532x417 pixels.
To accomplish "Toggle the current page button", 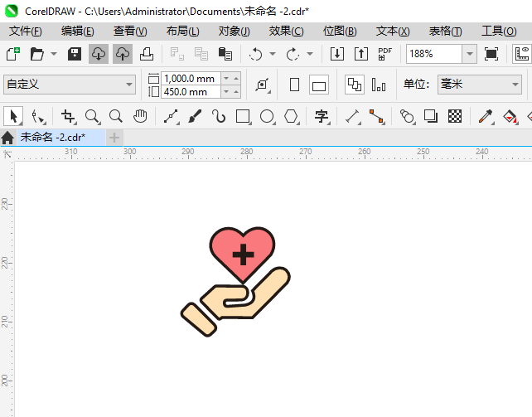I will 379,85.
